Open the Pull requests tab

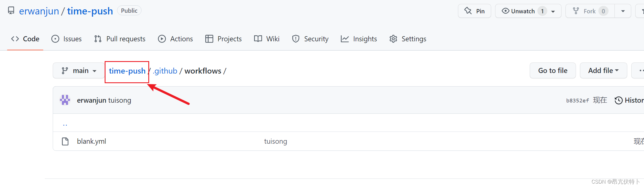click(x=120, y=39)
